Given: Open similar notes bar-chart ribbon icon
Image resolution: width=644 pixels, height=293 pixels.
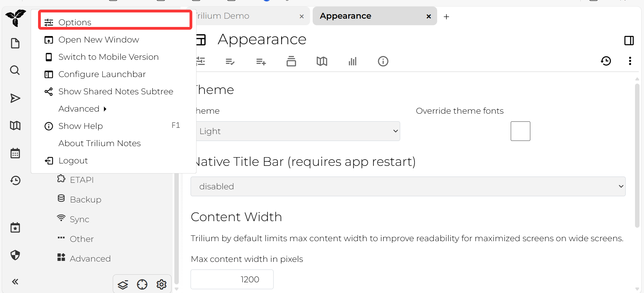Looking at the screenshot, I should (x=352, y=62).
